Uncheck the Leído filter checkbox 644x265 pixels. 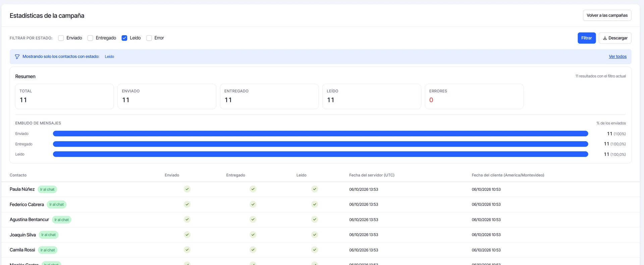point(124,38)
